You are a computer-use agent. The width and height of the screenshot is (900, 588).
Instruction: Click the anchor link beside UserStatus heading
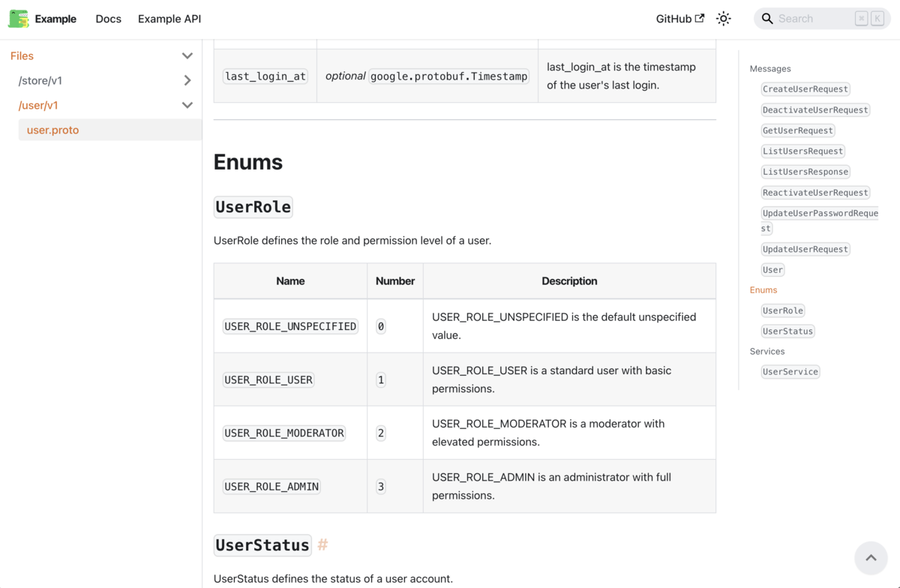point(322,545)
